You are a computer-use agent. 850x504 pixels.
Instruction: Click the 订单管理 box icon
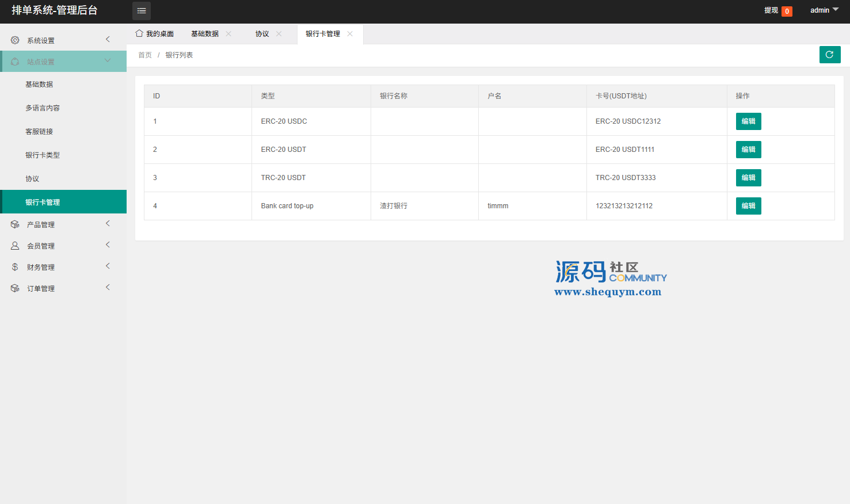pos(15,288)
